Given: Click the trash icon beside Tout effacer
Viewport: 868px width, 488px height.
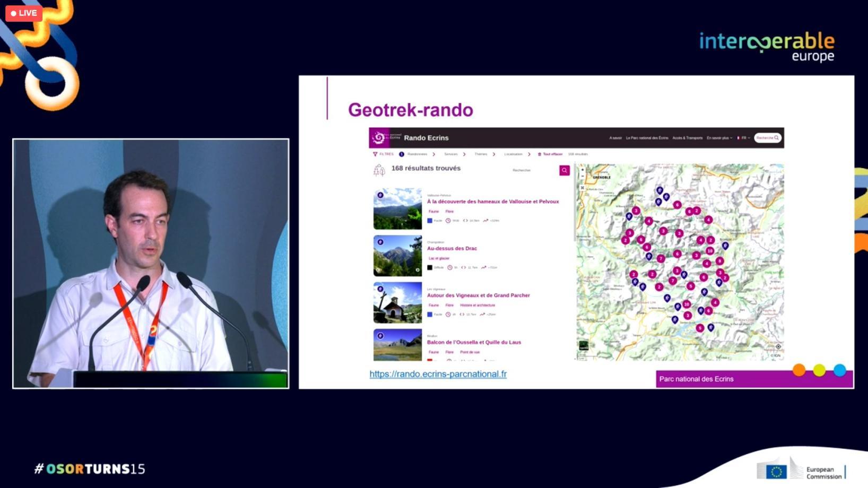Looking at the screenshot, I should click(540, 154).
